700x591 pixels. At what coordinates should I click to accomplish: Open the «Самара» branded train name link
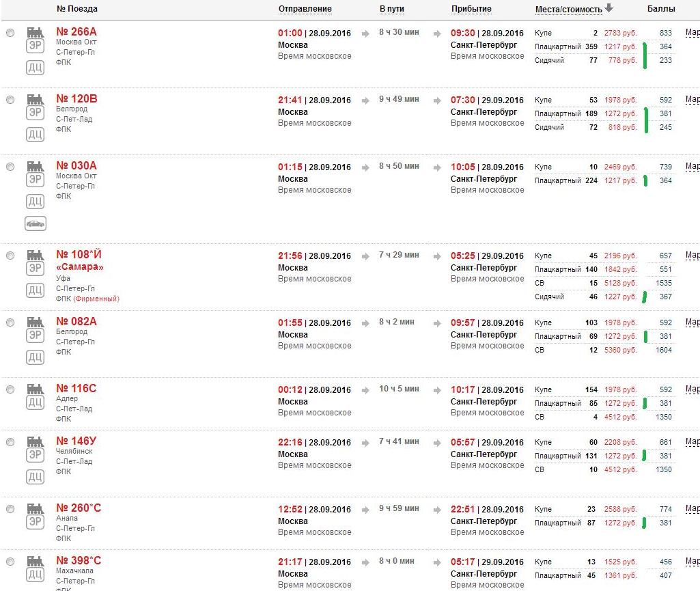[79, 267]
